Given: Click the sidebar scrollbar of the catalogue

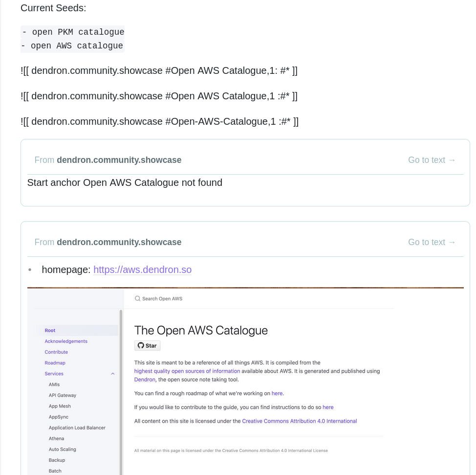Looking at the screenshot, I should 121,391.
